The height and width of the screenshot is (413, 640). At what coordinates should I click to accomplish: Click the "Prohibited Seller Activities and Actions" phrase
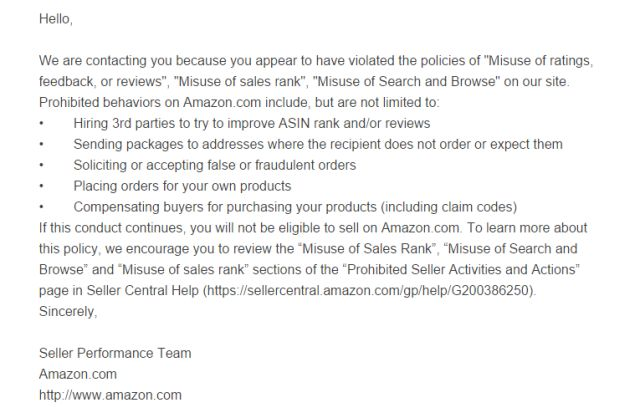463,270
